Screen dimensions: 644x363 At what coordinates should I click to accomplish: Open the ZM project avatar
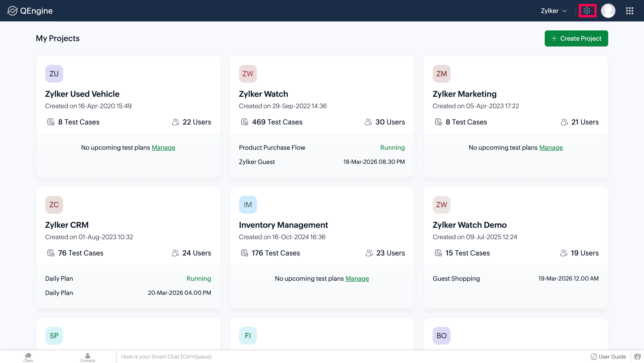[441, 74]
